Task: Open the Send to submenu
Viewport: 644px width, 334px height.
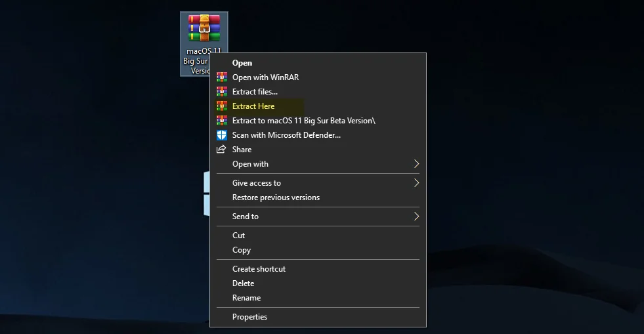Action: [318, 217]
